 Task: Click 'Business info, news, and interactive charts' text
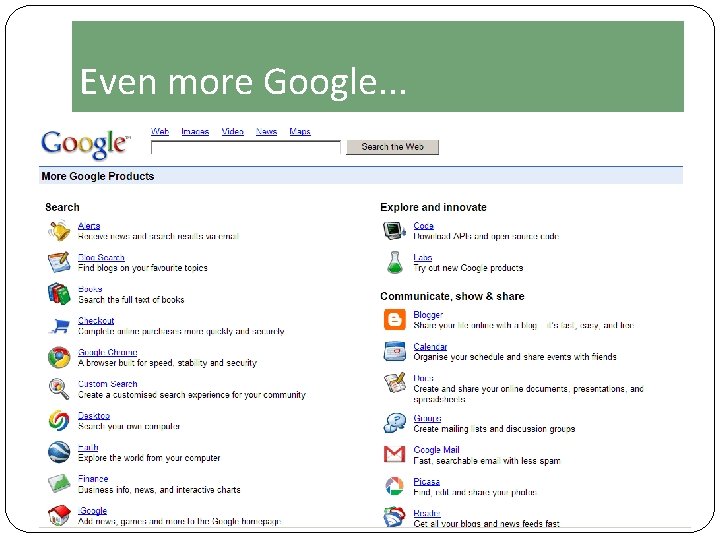pyautogui.click(x=159, y=489)
